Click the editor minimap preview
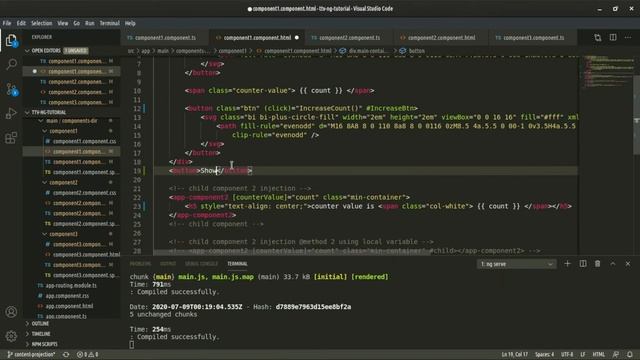The height and width of the screenshot is (360, 640). point(608,71)
